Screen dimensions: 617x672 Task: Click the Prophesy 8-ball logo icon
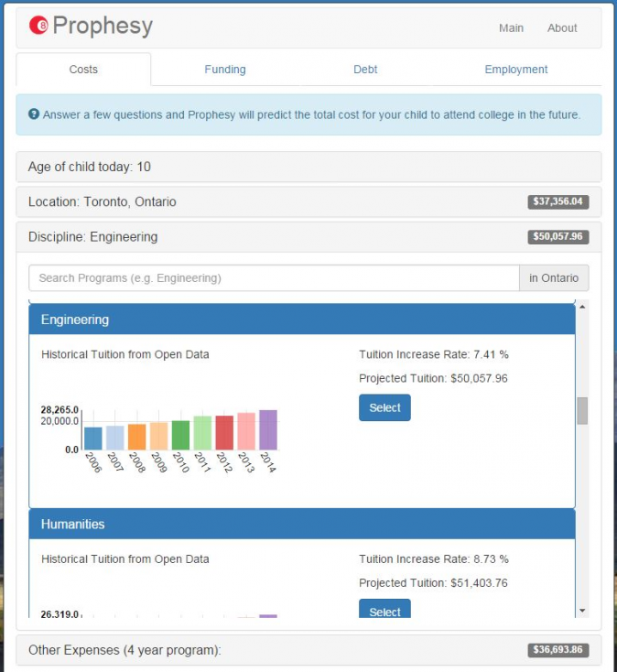point(39,27)
